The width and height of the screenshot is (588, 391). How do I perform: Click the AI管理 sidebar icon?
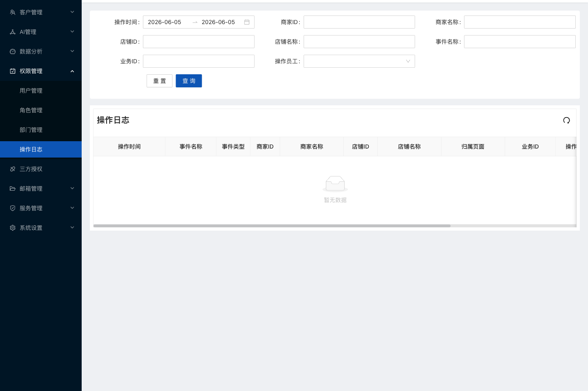click(x=13, y=32)
